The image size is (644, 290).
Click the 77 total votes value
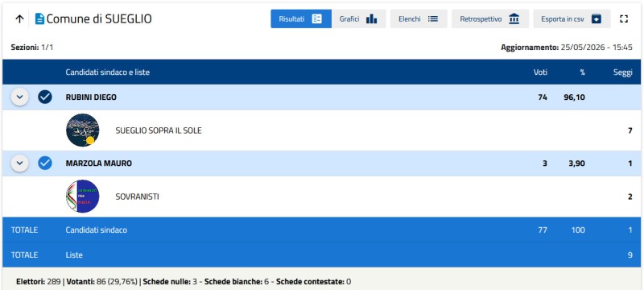coord(543,230)
